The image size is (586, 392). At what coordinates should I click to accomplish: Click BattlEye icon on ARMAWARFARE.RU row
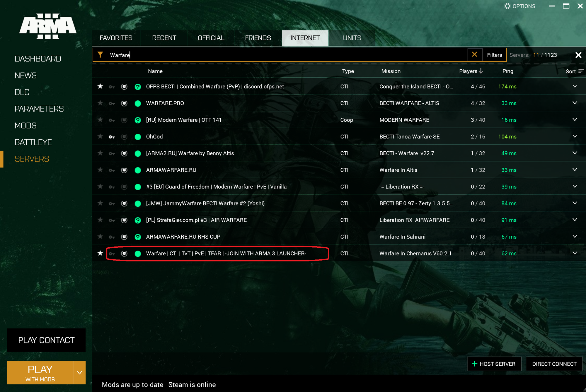pyautogui.click(x=124, y=170)
